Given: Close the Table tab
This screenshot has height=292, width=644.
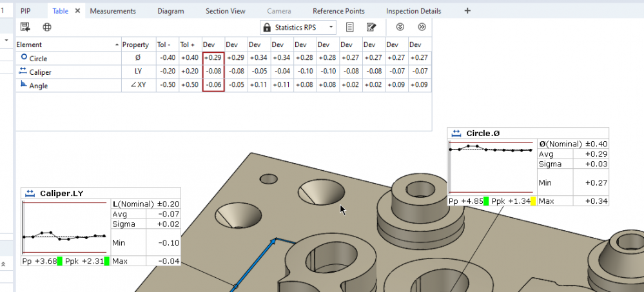Looking at the screenshot, I should tap(77, 11).
